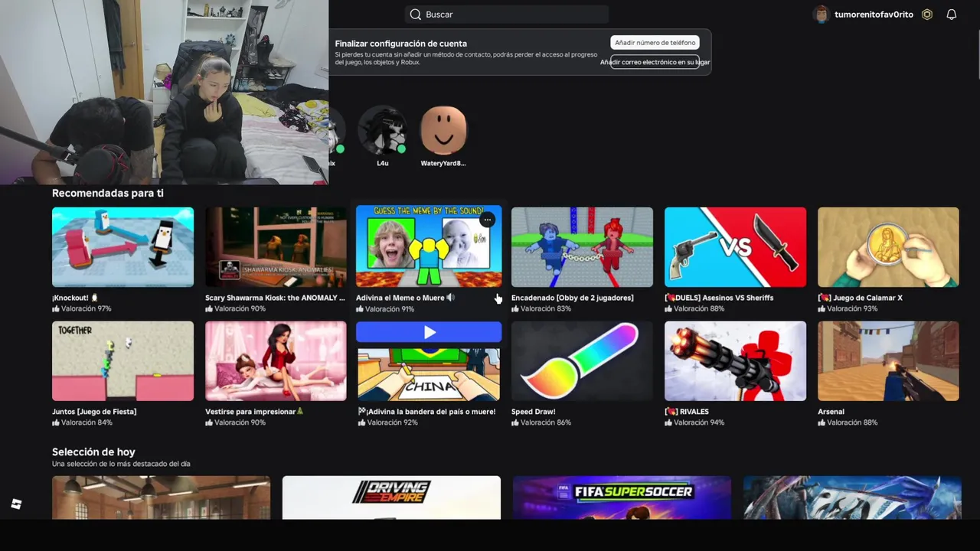Click Valoración 94% under RIVALES
980x551 pixels.
point(694,422)
